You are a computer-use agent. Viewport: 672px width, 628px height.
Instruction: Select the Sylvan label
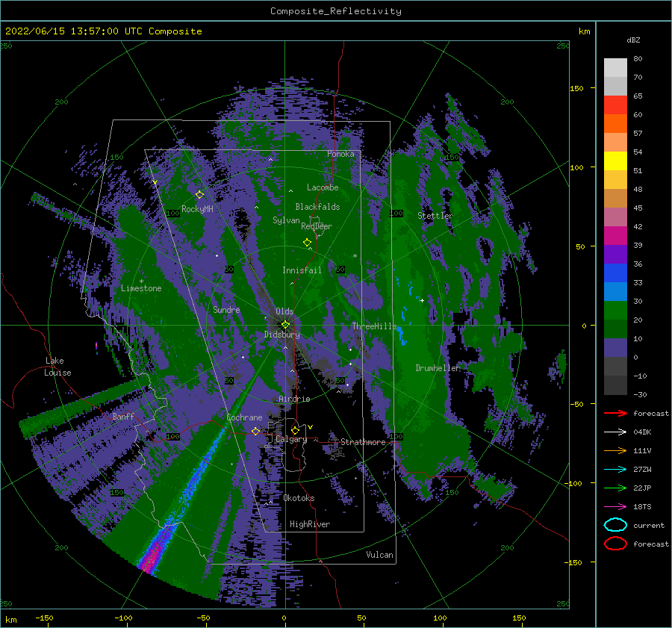286,220
